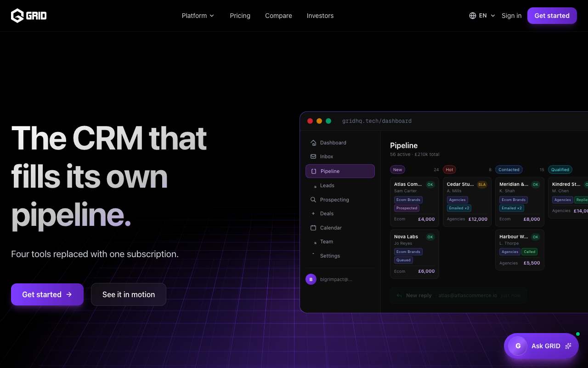The image size is (588, 368).
Task: Click the £5,500 amount
Action: [531, 263]
